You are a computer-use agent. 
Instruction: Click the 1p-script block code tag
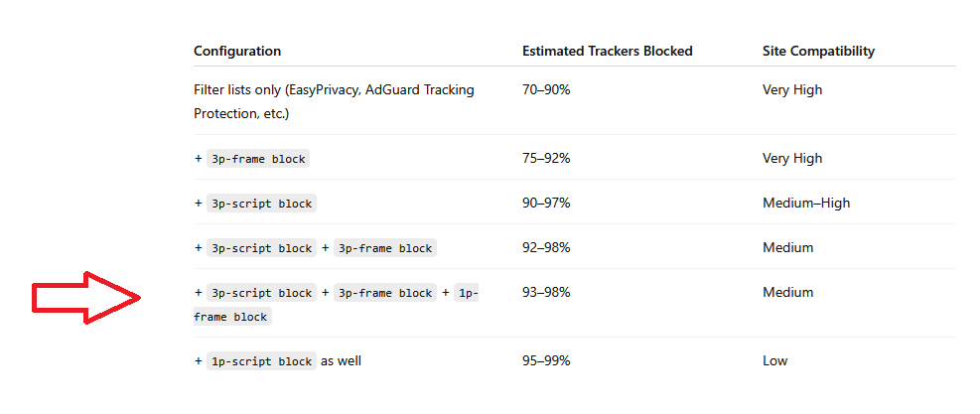tap(261, 361)
